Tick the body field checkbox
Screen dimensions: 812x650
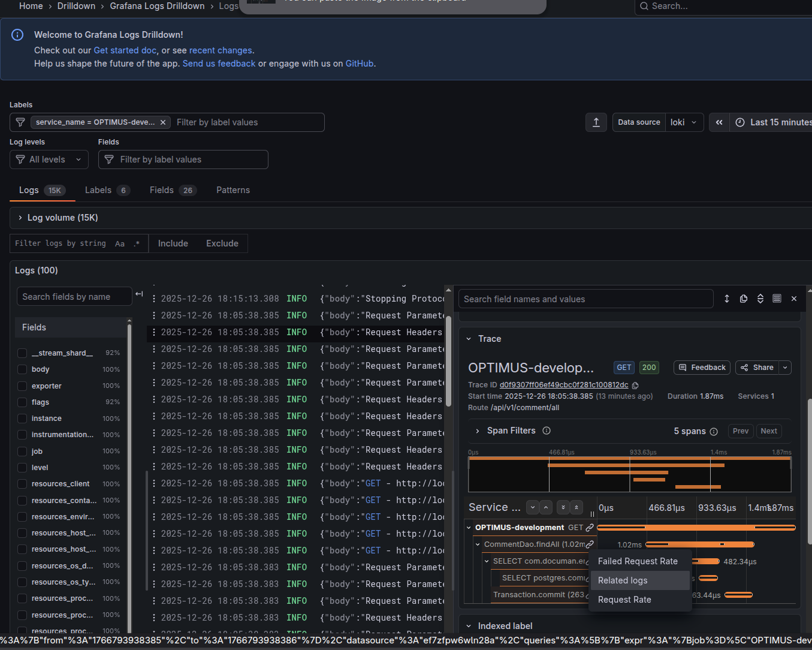(x=22, y=369)
